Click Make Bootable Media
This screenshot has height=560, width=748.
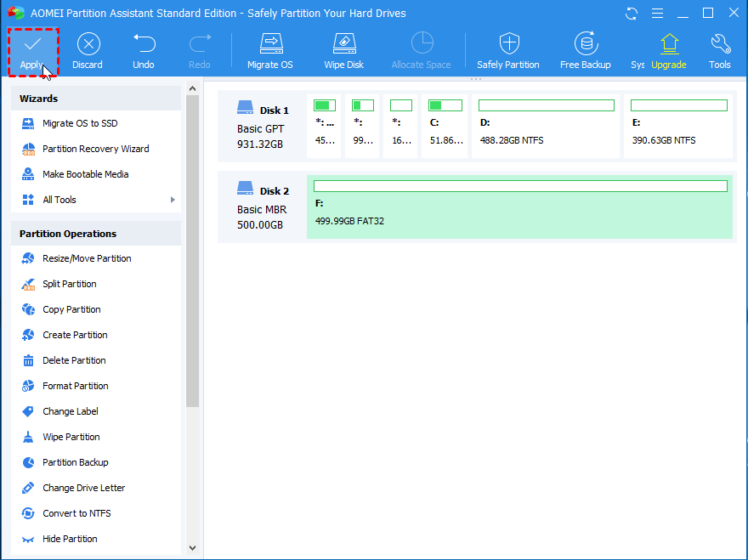[x=86, y=174]
